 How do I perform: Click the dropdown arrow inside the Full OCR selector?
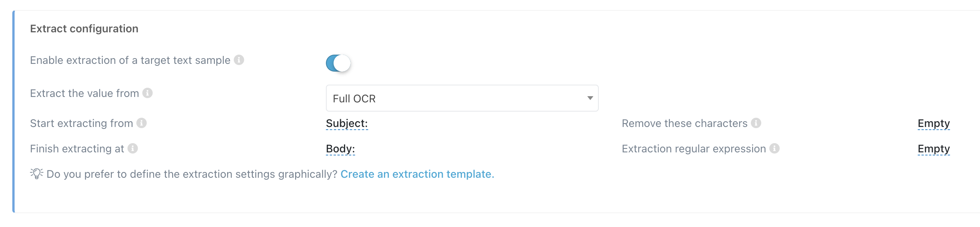click(x=590, y=98)
